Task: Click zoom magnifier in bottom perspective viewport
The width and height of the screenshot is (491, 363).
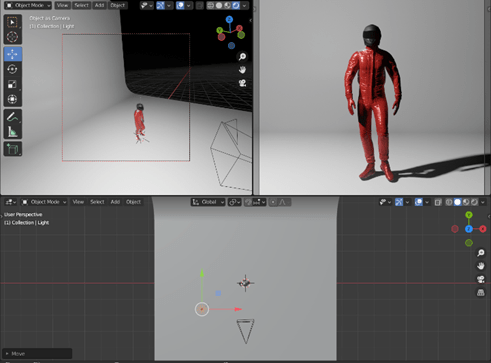Action: pyautogui.click(x=480, y=253)
